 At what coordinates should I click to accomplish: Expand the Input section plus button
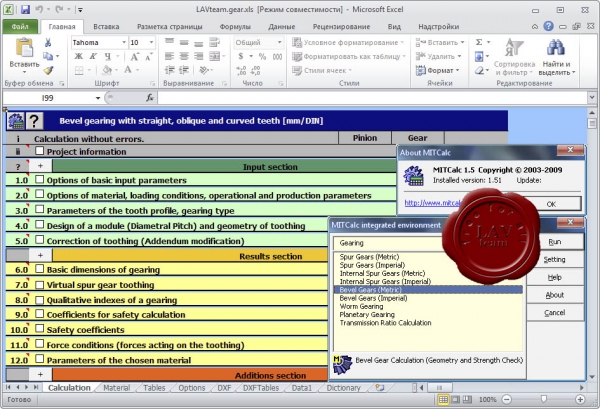click(40, 166)
